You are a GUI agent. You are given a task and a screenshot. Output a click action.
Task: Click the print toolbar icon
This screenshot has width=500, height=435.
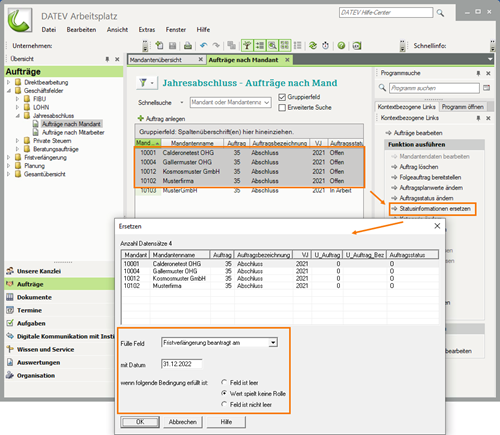pyautogui.click(x=188, y=45)
